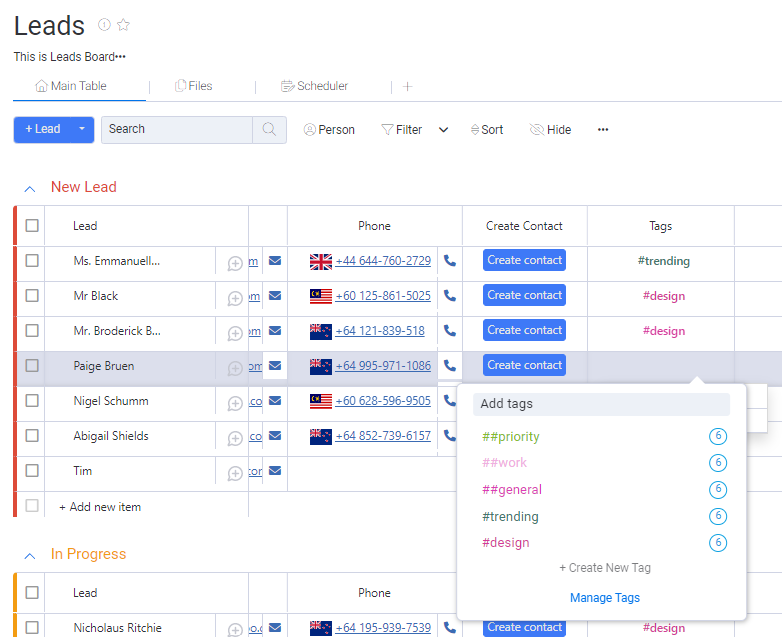The width and height of the screenshot is (782, 637).
Task: Open board info icon next to Leads title
Action: click(104, 25)
